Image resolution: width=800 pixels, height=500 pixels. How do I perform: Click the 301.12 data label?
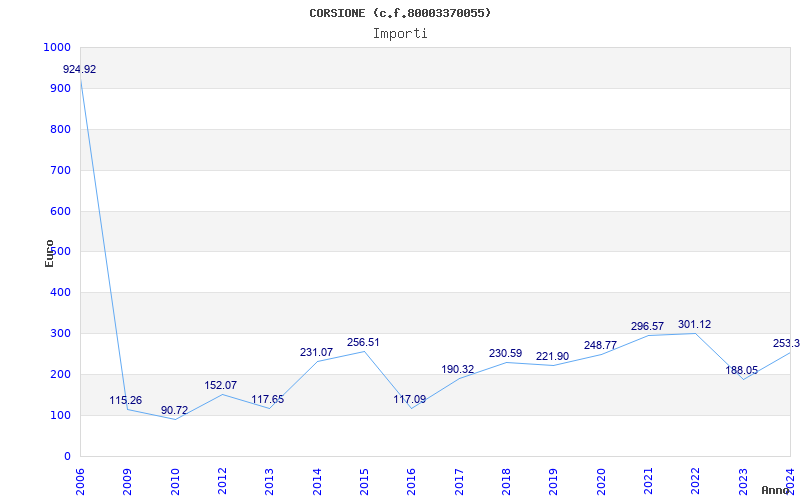694,324
